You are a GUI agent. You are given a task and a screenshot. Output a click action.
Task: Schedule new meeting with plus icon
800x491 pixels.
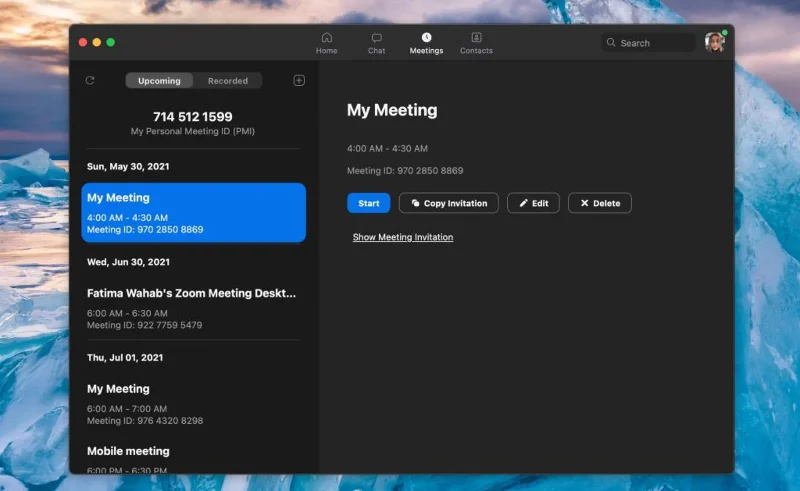click(x=299, y=80)
